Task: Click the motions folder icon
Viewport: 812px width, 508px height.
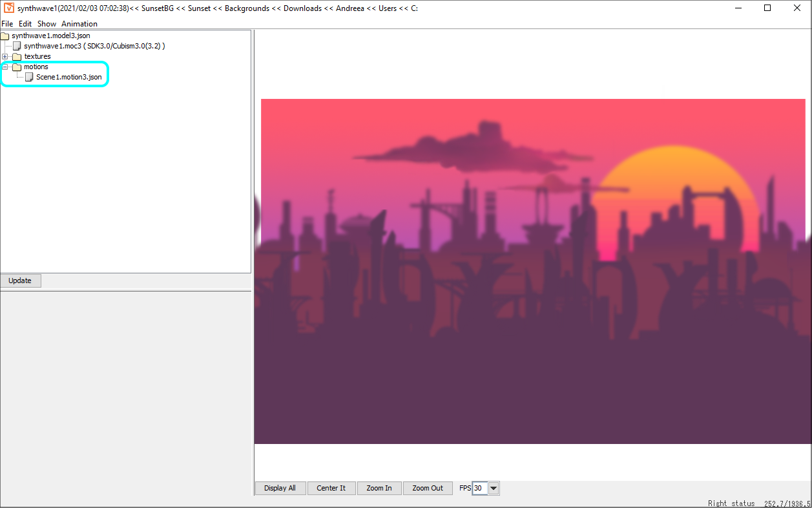Action: (17, 67)
